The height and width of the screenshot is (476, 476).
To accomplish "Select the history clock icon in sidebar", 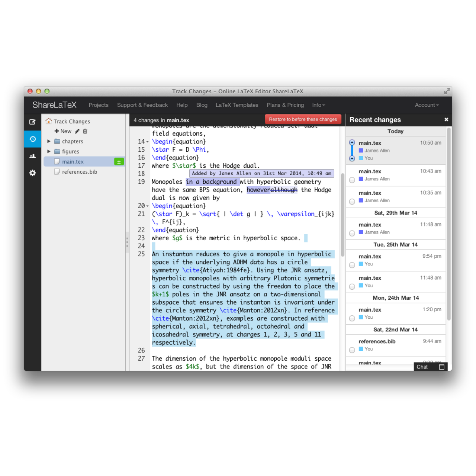I will point(32,139).
